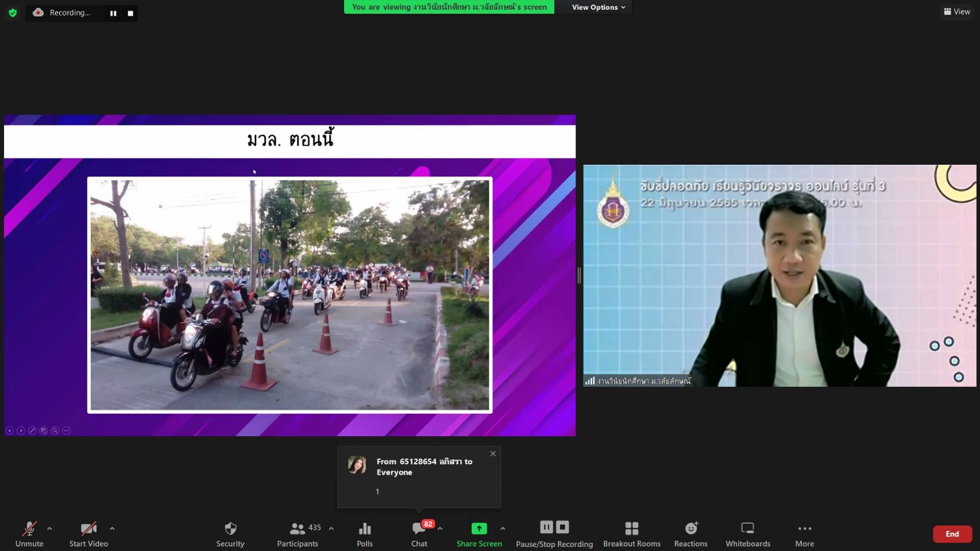Expand video settings arrow beside Start Video
Screen dimensions: 980x551
(x=112, y=529)
